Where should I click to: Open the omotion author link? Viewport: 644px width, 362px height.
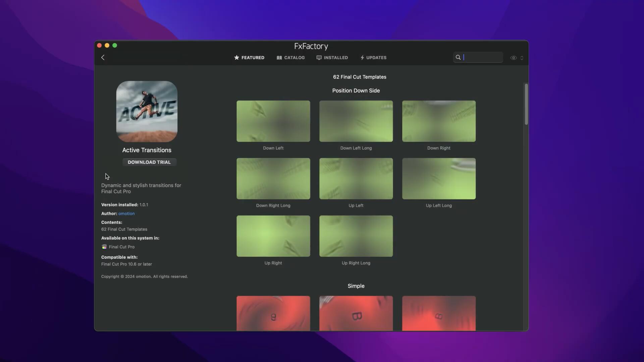(126, 214)
